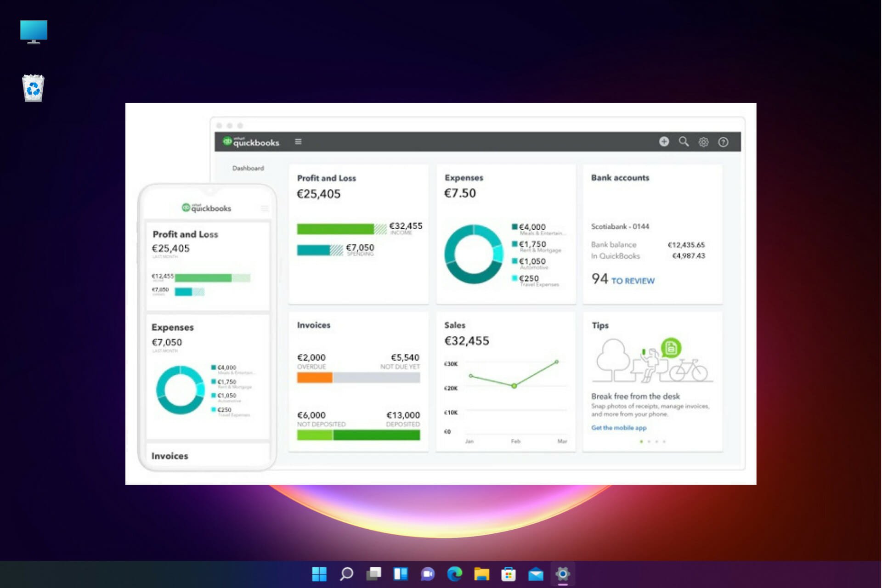
Task: Click the green income bar in Profit and Loss
Action: coord(335,229)
